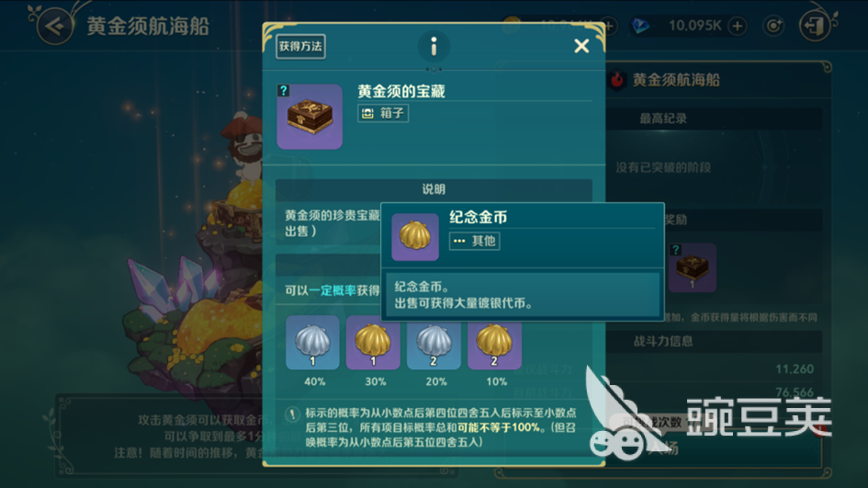Select the gold shell with 30% chance

pos(373,343)
